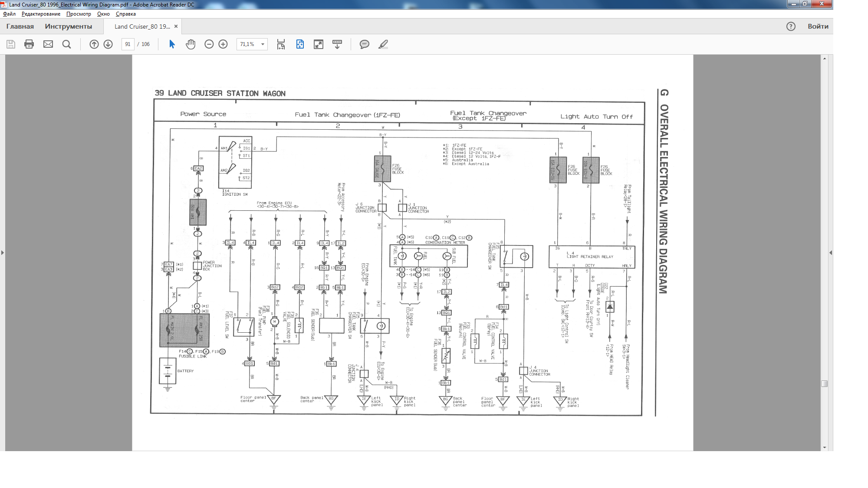Go to previous page up arrow
Image resolution: width=868 pixels, height=488 pixels.
point(94,44)
